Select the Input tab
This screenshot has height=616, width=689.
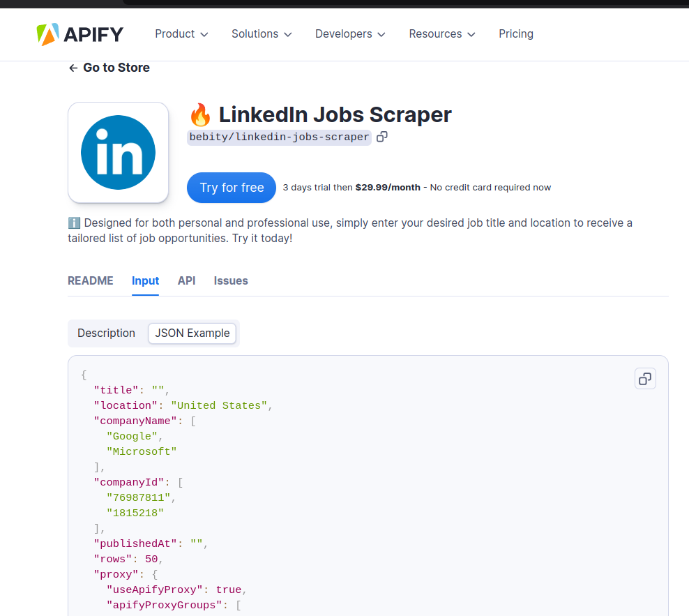pyautogui.click(x=145, y=281)
